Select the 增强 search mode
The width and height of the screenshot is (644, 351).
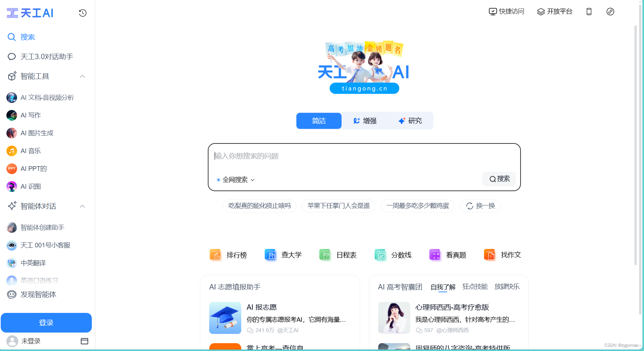coord(365,121)
